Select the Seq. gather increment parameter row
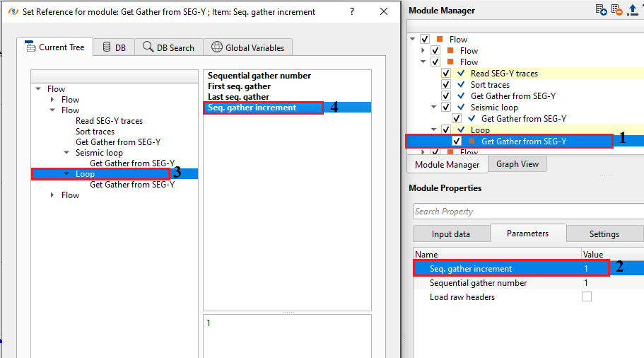The width and height of the screenshot is (644, 358). coord(529,268)
